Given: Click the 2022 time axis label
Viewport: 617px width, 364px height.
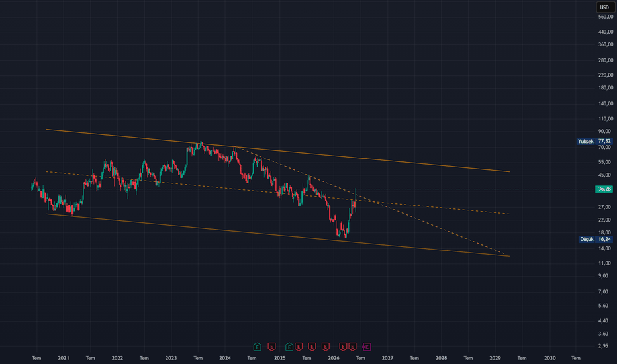Looking at the screenshot, I should 117,358.
